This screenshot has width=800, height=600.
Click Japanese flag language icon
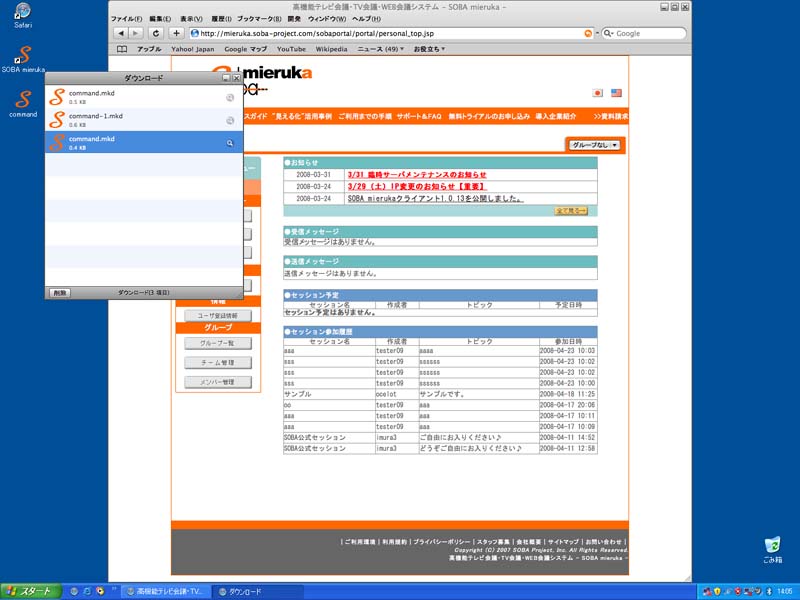click(597, 93)
